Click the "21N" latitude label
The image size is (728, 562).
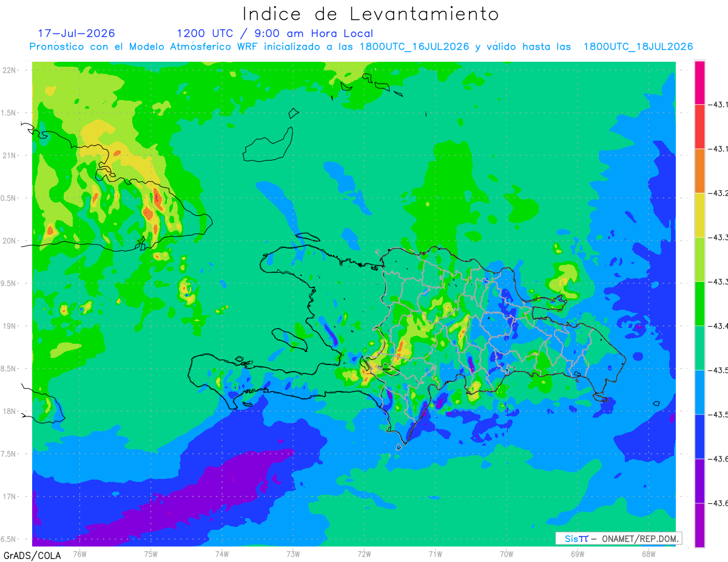click(10, 155)
